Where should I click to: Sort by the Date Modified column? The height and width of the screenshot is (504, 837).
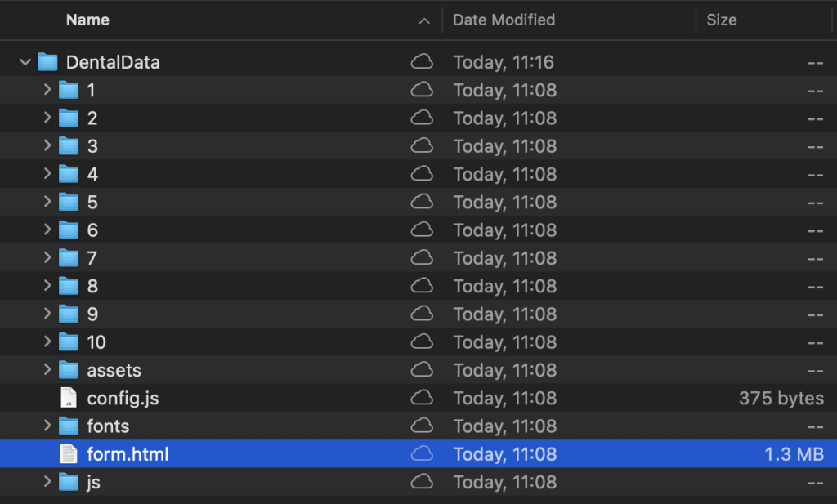point(504,20)
